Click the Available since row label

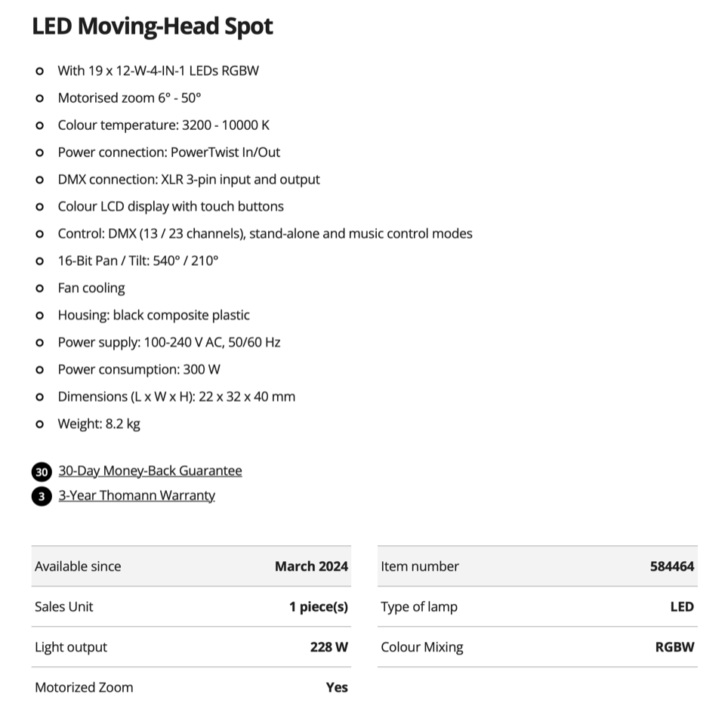78,566
